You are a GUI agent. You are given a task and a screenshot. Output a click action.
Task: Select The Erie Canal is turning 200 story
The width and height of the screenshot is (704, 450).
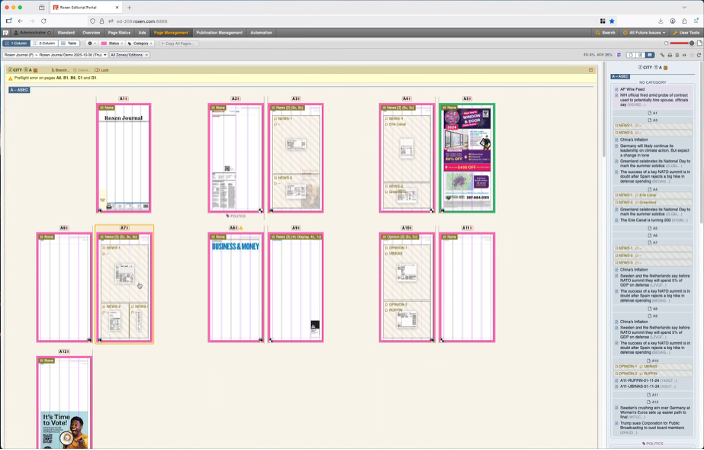point(651,220)
